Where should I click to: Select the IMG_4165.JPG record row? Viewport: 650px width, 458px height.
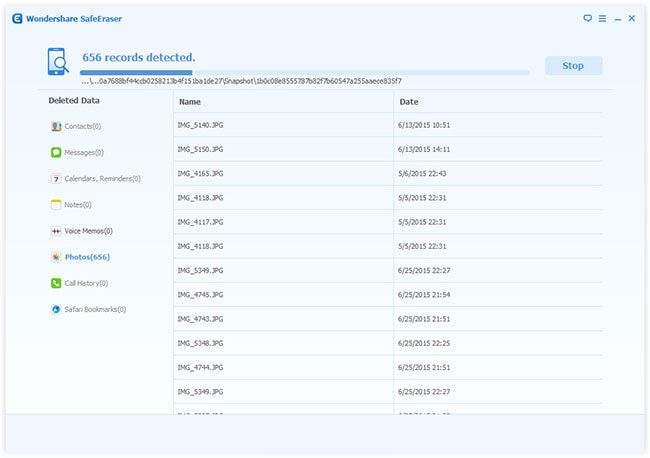coord(388,173)
